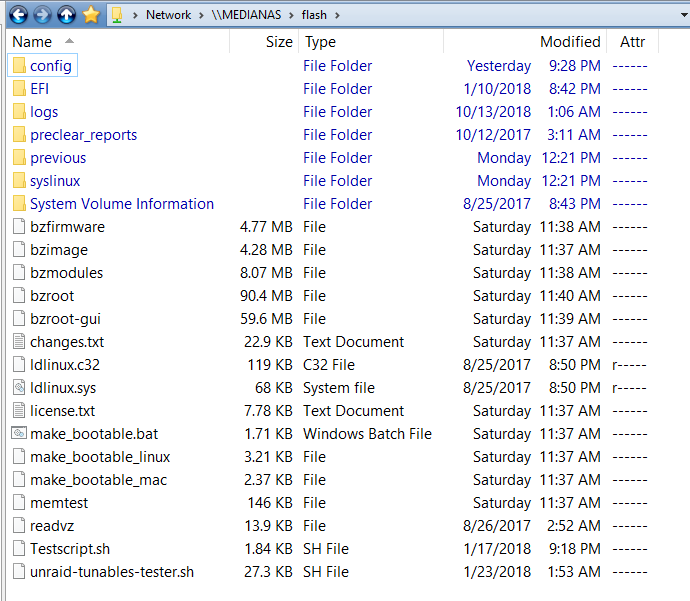Click the network drive icon in address bar
690x601 pixels.
[117, 15]
